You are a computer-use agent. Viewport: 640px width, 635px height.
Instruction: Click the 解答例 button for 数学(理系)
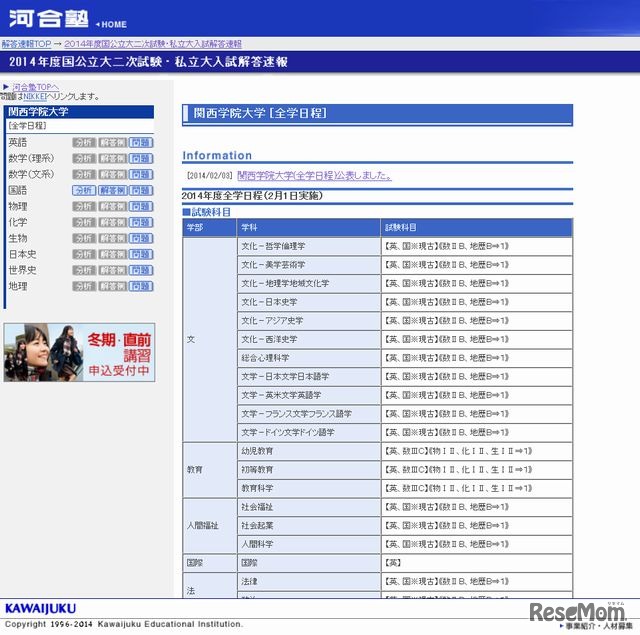pos(113,158)
